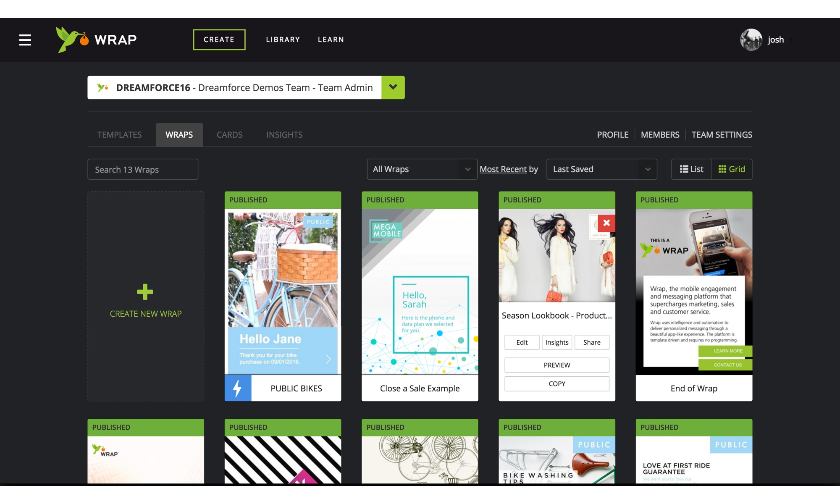Open the bottom-row Wrap logo card thumbnail
840x504 pixels.
tap(146, 460)
